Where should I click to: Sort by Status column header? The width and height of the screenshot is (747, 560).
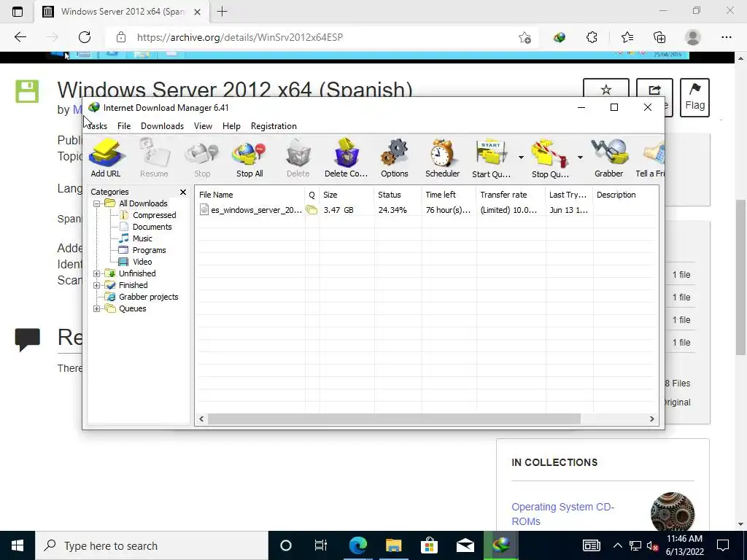[x=398, y=195]
